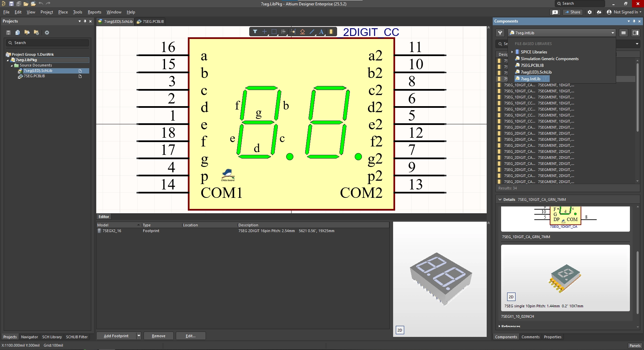
Task: Select the IEEE symbol diamond tool
Action: pos(302,32)
